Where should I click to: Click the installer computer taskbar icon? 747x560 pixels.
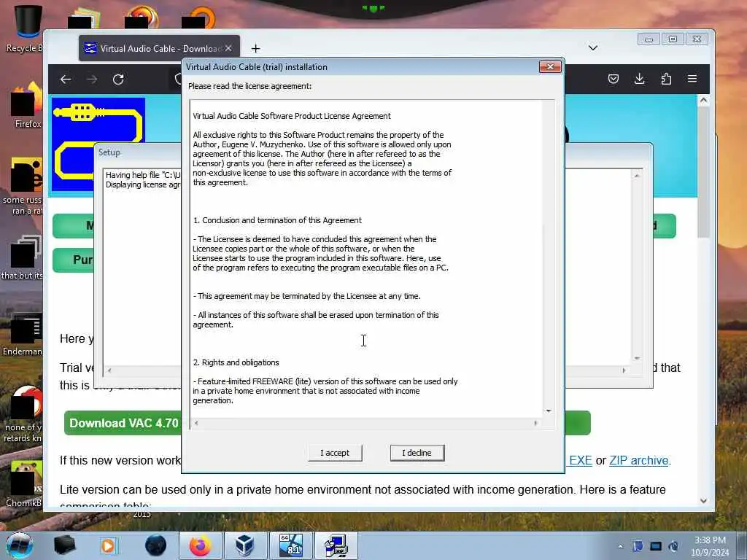click(x=336, y=545)
